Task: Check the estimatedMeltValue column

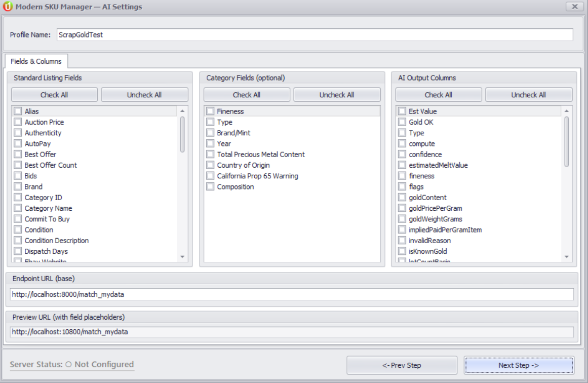Action: point(402,165)
